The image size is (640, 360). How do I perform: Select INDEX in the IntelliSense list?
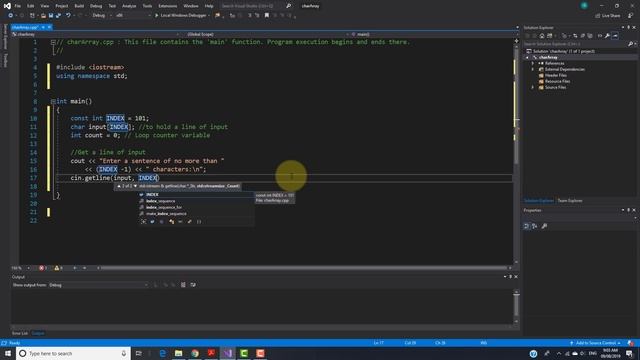tap(196, 195)
